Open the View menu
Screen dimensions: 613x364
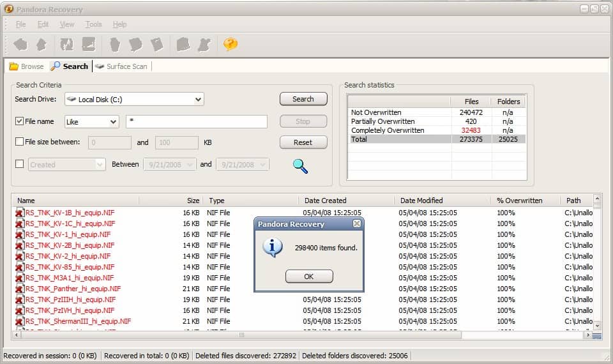point(67,24)
